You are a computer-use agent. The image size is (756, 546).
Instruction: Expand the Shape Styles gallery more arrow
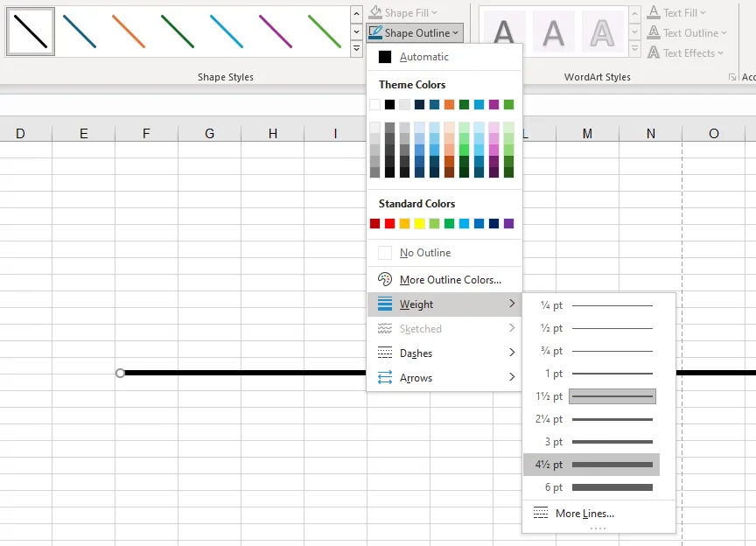356,50
